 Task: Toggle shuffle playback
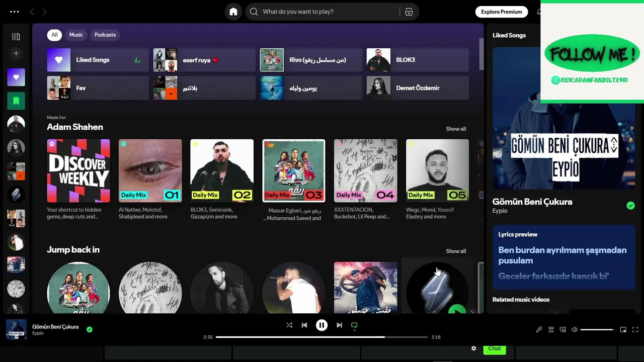pyautogui.click(x=289, y=325)
